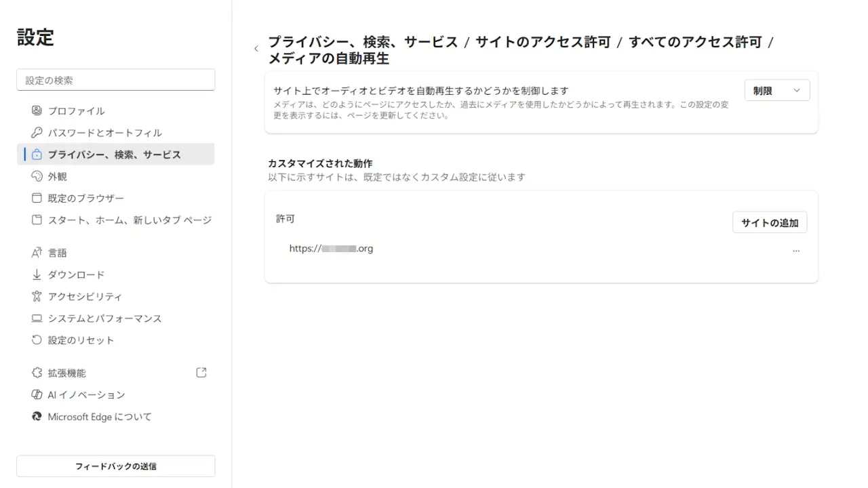This screenshot has height=488, width=868.
Task: Click the Appearance palette icon
Action: click(x=37, y=176)
